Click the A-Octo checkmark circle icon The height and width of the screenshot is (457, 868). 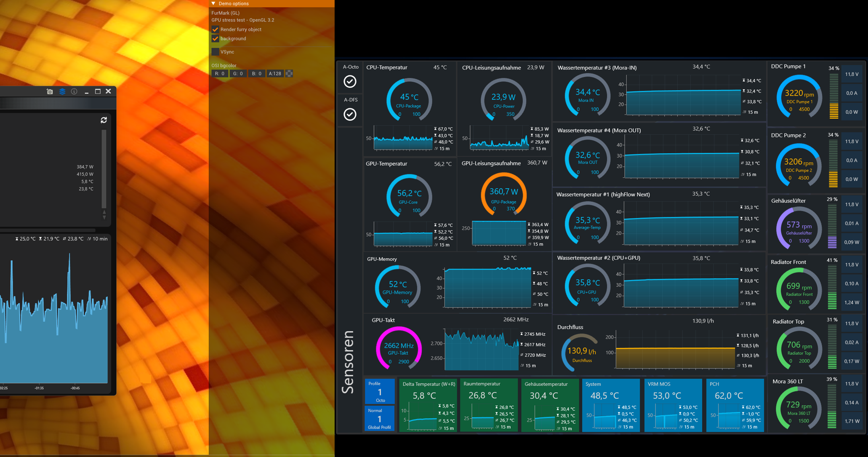tap(350, 81)
